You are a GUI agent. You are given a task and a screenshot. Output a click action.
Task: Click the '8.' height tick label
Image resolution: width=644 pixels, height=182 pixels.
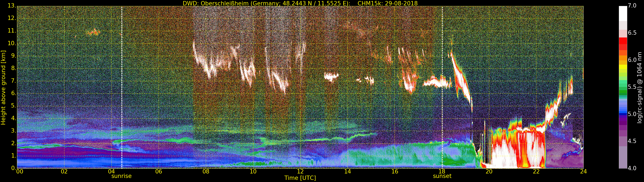tap(14, 68)
